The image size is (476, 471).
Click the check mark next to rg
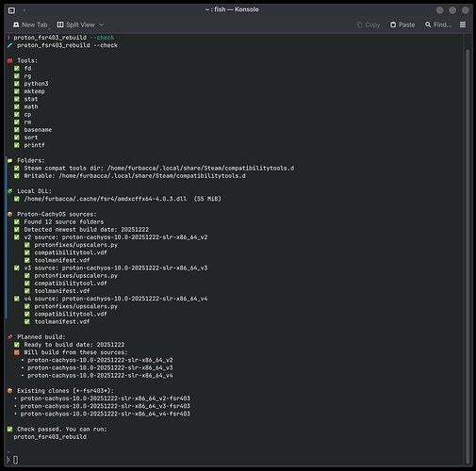tap(17, 76)
